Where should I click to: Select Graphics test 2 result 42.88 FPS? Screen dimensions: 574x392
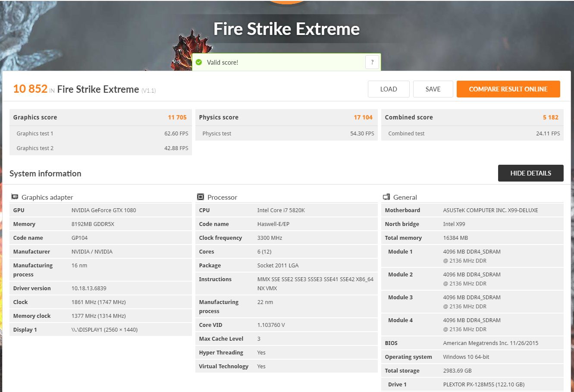[x=176, y=148]
